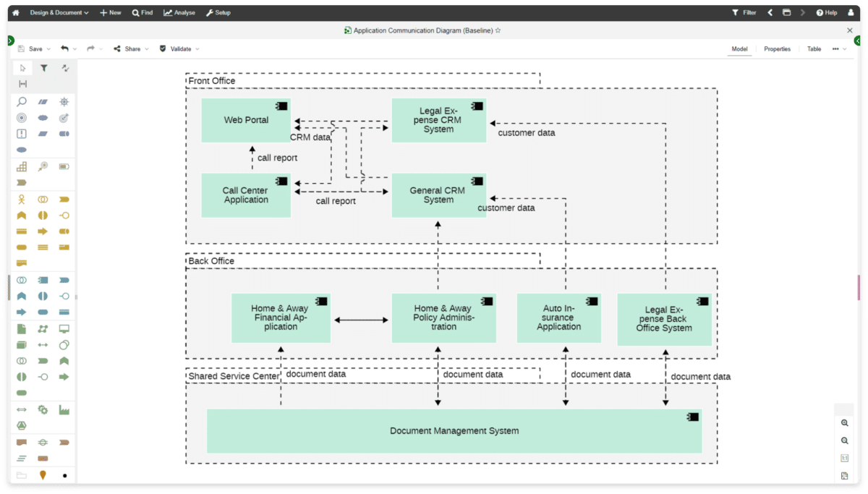868x494 pixels.
Task: Pick the yellow business collaboration icon
Action: 43,199
